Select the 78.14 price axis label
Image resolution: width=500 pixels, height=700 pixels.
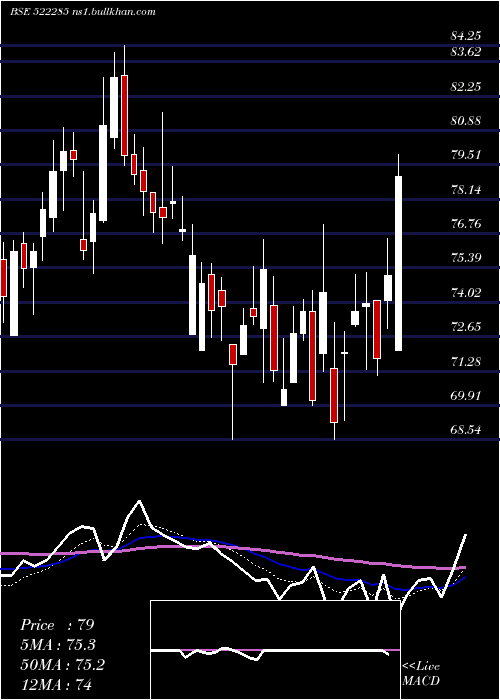pyautogui.click(x=466, y=190)
